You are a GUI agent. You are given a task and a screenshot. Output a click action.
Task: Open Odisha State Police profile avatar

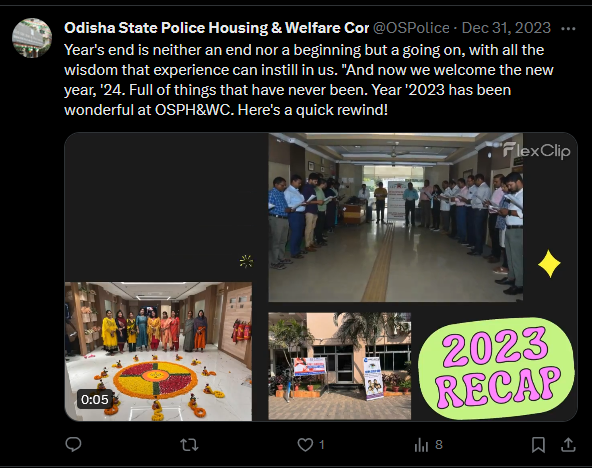click(32, 38)
